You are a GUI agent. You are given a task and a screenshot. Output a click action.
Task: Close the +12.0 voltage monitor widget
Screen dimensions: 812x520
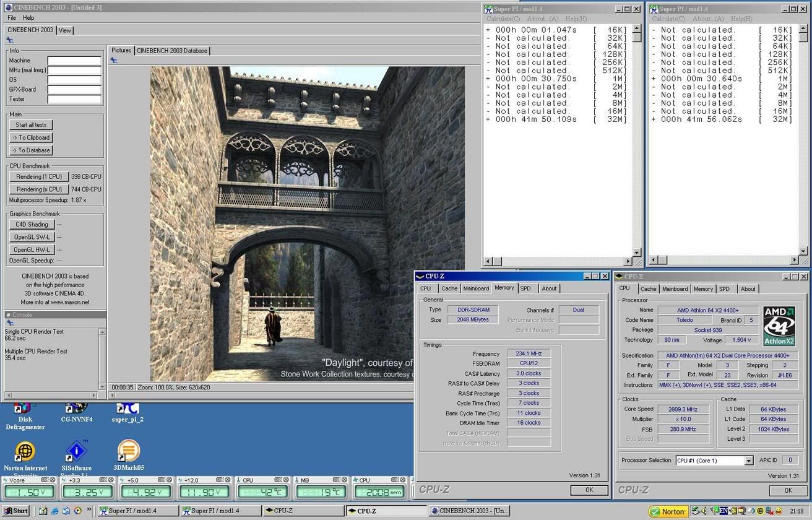coord(227,480)
